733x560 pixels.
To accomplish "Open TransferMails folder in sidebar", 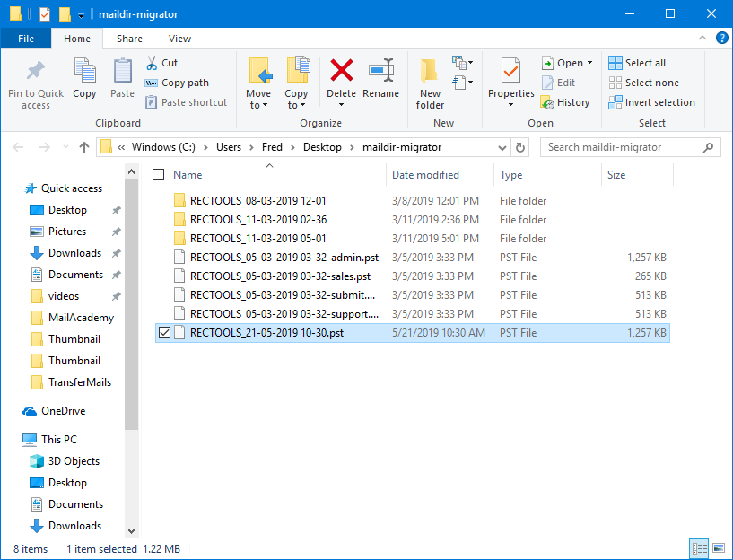I will (x=80, y=382).
